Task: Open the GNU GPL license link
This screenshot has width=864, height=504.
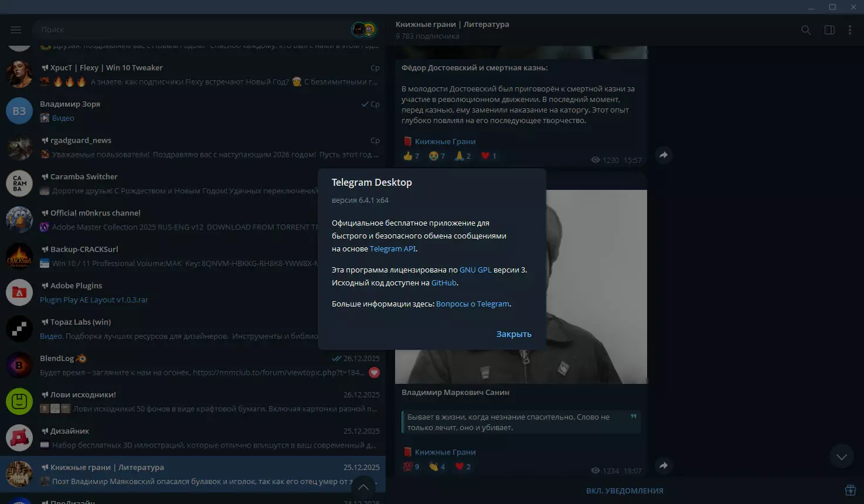Action: tap(475, 270)
